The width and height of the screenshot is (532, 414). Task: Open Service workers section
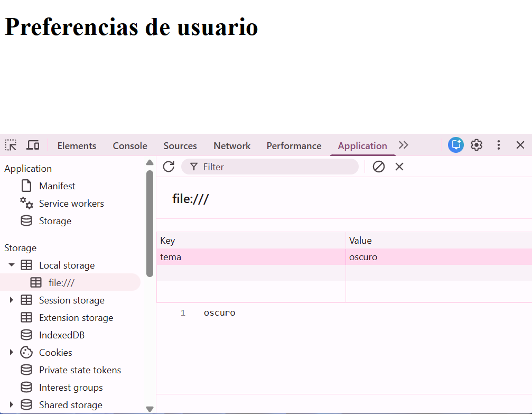(x=71, y=204)
